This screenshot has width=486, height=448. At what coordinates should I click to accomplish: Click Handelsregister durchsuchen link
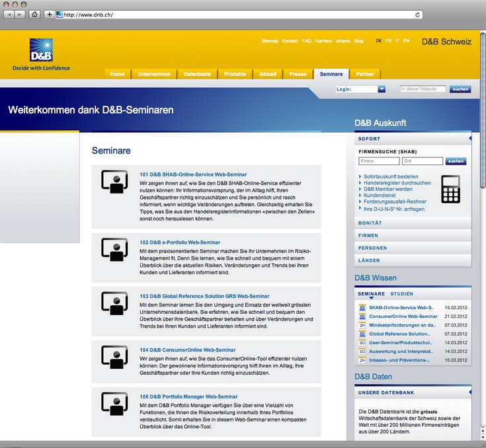pyautogui.click(x=397, y=183)
